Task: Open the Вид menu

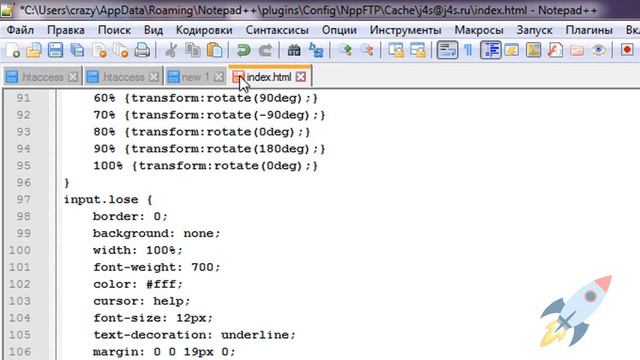Action: (153, 30)
